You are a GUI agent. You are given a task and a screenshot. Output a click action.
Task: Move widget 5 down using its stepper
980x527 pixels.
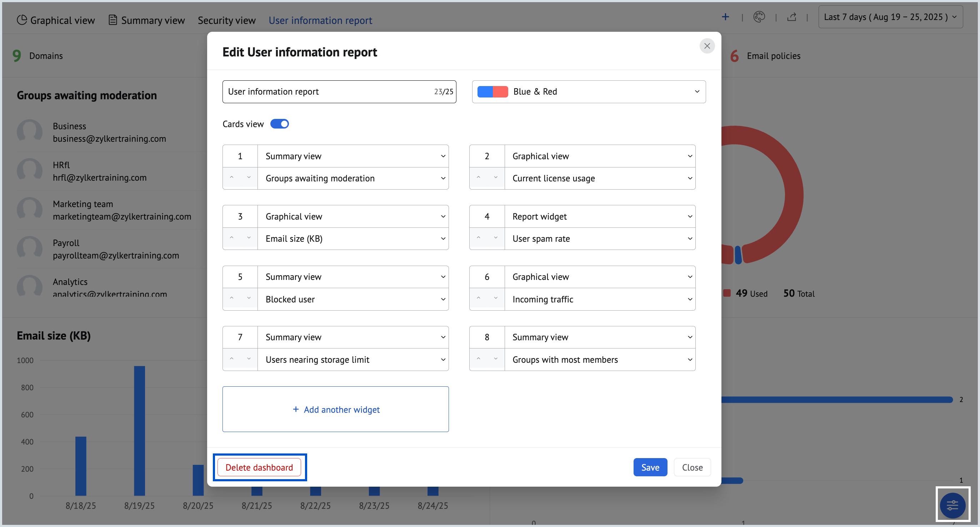point(249,299)
